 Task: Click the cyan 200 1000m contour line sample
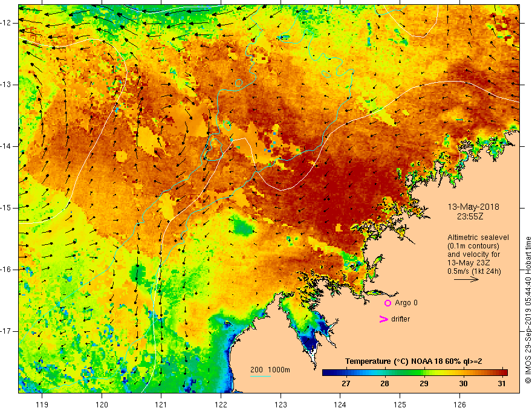click(260, 376)
